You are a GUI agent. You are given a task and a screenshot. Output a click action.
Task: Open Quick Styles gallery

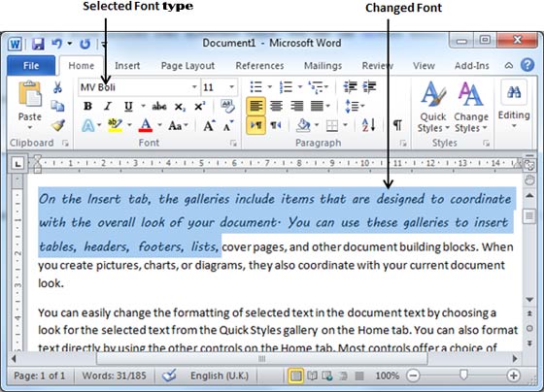(x=433, y=107)
